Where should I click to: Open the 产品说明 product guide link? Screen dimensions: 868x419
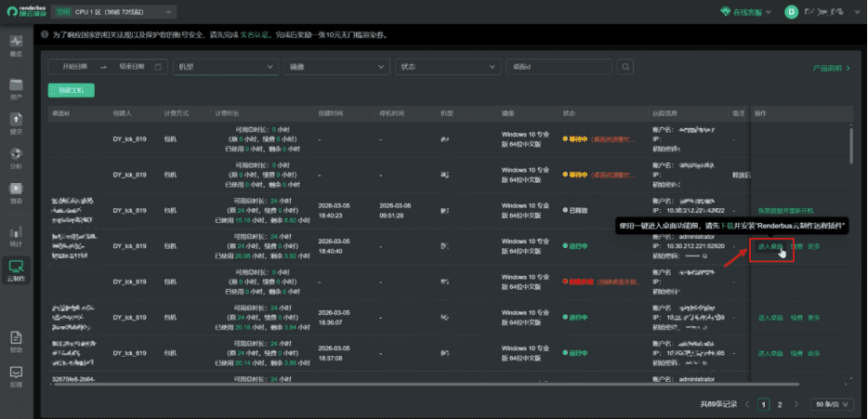830,68
